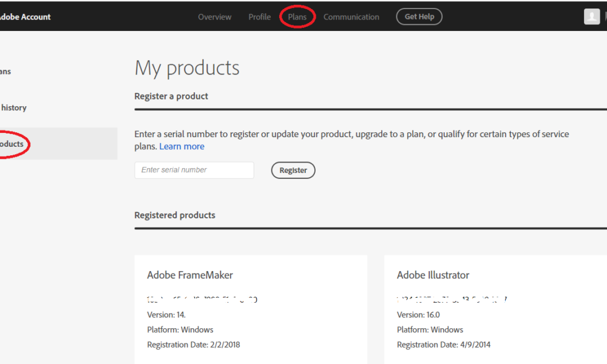The image size is (607, 364).
Task: Click the Adobe Account logo
Action: click(25, 16)
